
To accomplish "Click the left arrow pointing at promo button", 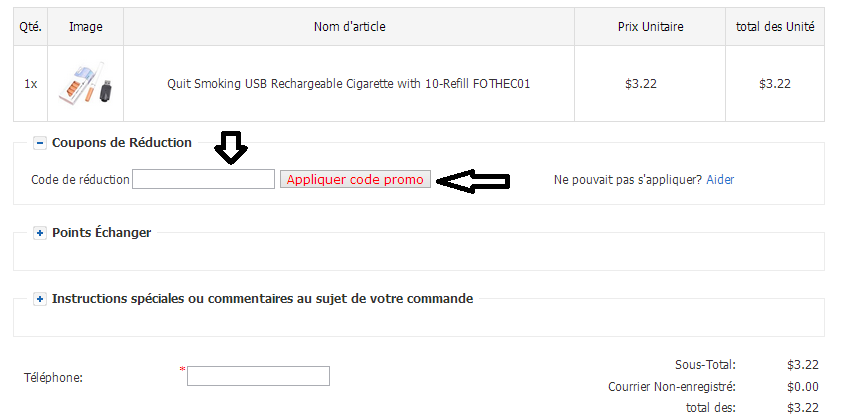I will tap(473, 181).
